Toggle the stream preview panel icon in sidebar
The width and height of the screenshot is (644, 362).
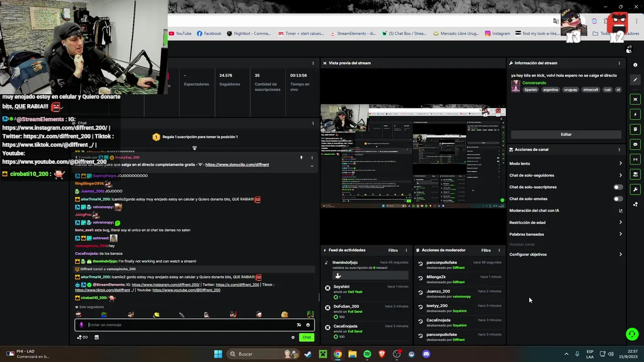(635, 100)
